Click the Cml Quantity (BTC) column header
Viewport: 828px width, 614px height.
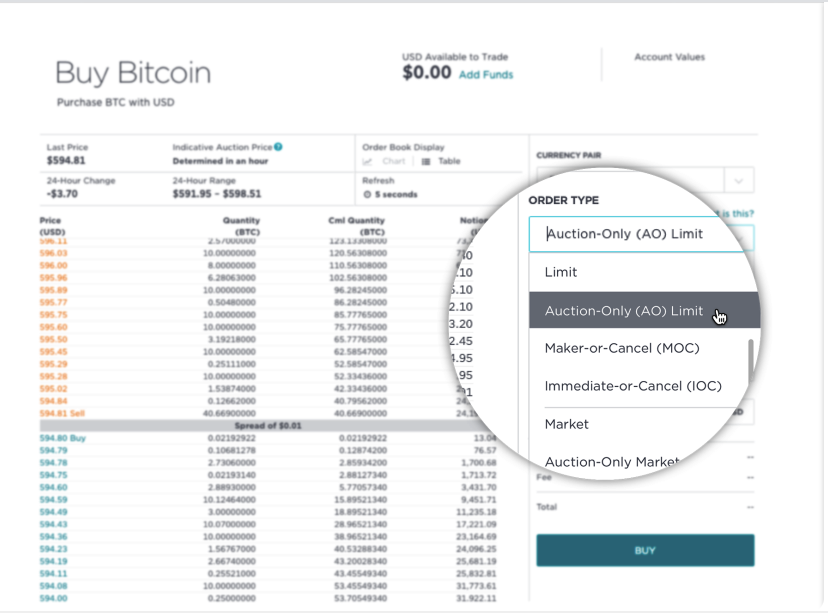(356, 226)
